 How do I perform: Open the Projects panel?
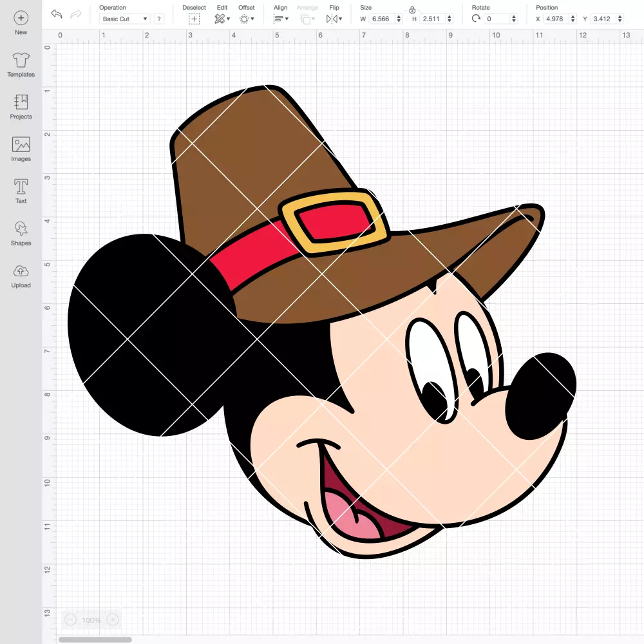pyautogui.click(x=21, y=107)
